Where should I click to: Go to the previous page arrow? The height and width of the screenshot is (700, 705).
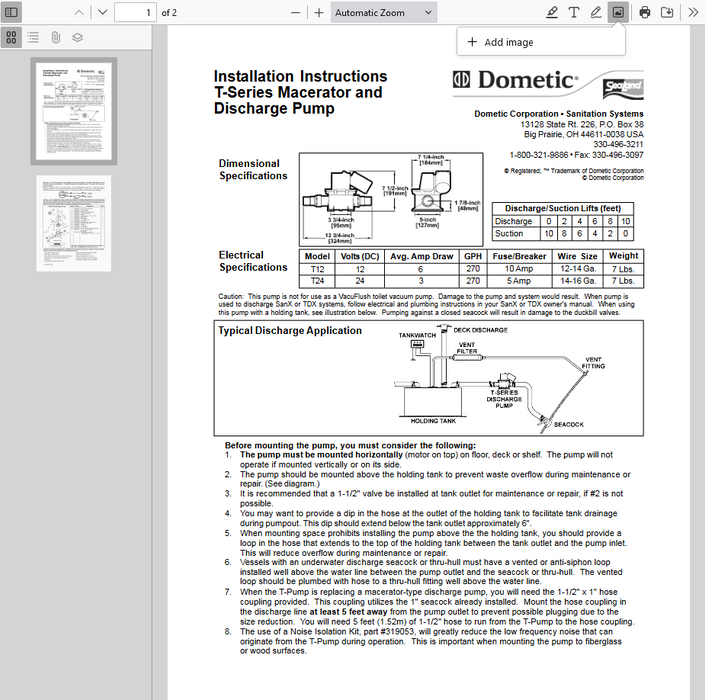79,12
